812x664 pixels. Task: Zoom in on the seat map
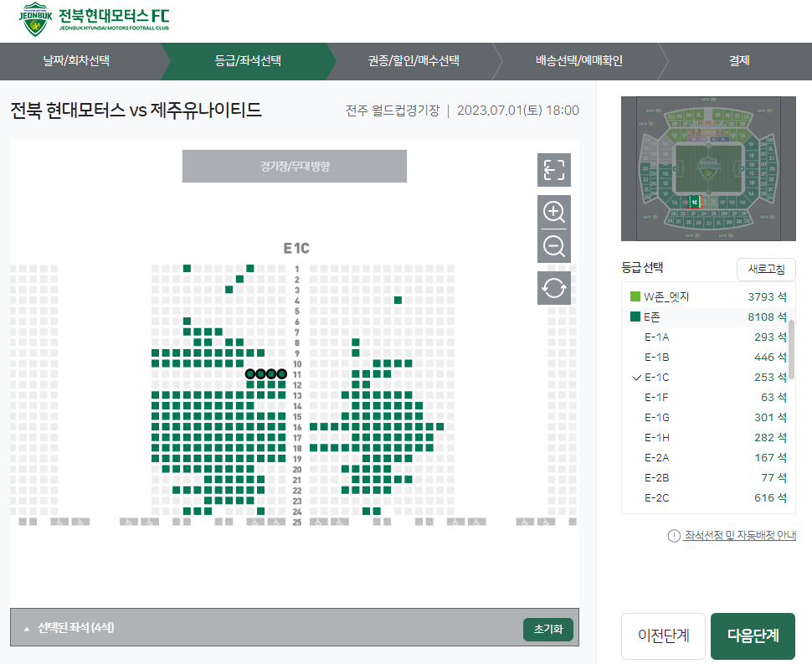click(x=554, y=212)
